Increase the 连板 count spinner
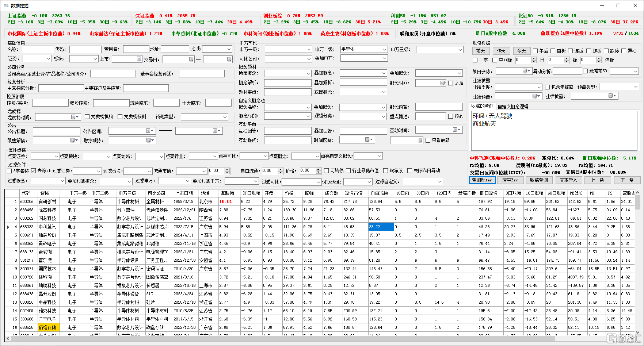644x346 pixels. (x=599, y=58)
